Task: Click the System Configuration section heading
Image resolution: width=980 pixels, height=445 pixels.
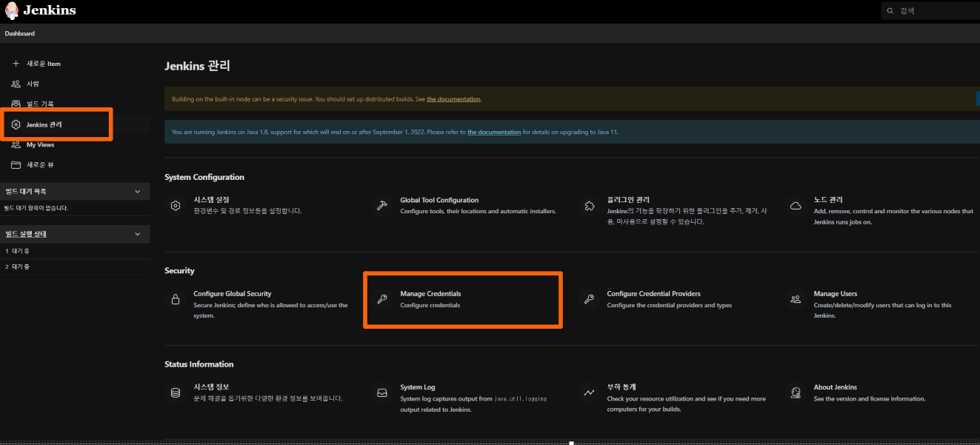Action: pos(204,178)
